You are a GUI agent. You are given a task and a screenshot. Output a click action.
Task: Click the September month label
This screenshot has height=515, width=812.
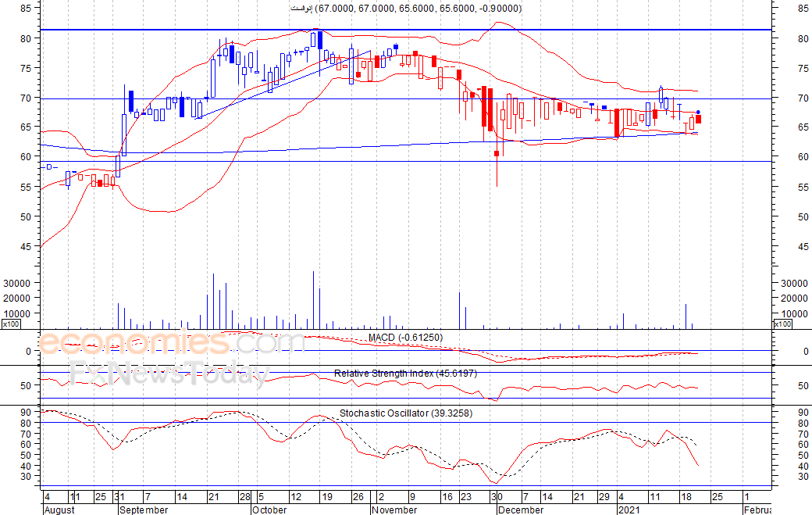click(x=144, y=510)
